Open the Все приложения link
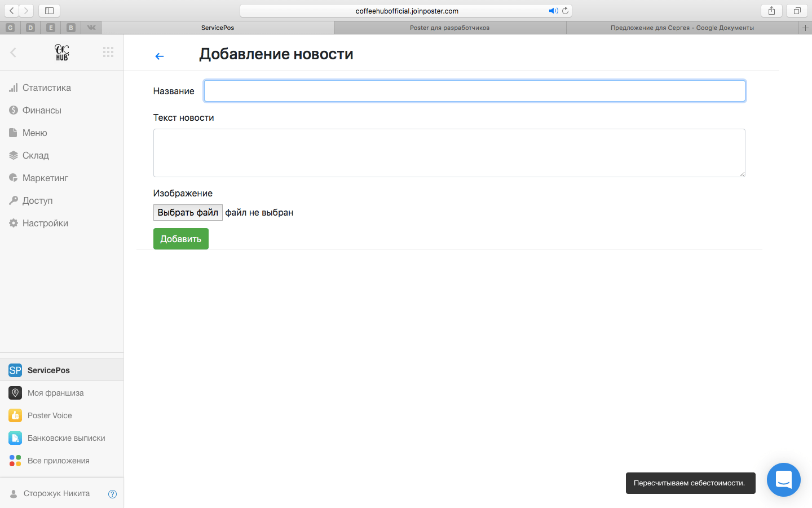This screenshot has width=812, height=508. pos(58,461)
